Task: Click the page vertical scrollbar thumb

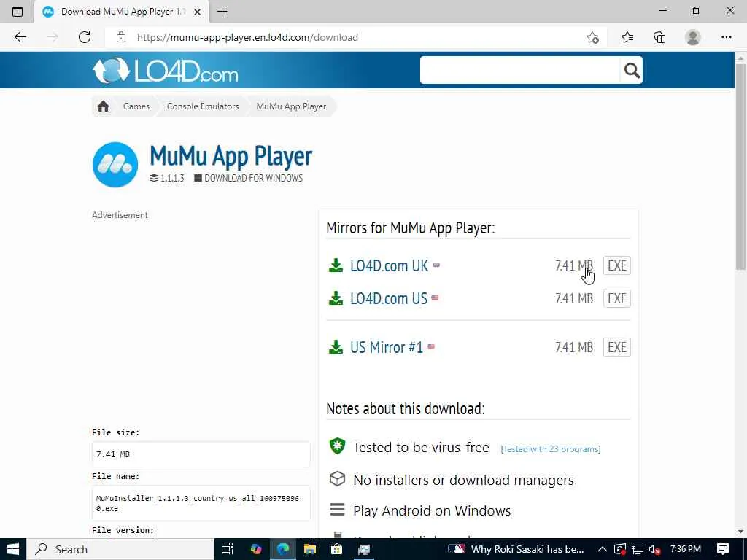Action: [740, 167]
